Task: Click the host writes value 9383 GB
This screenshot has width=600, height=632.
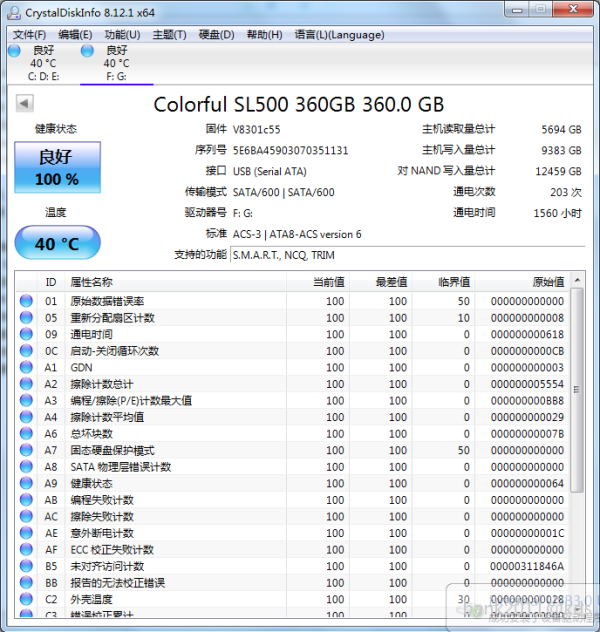Action: 561,150
